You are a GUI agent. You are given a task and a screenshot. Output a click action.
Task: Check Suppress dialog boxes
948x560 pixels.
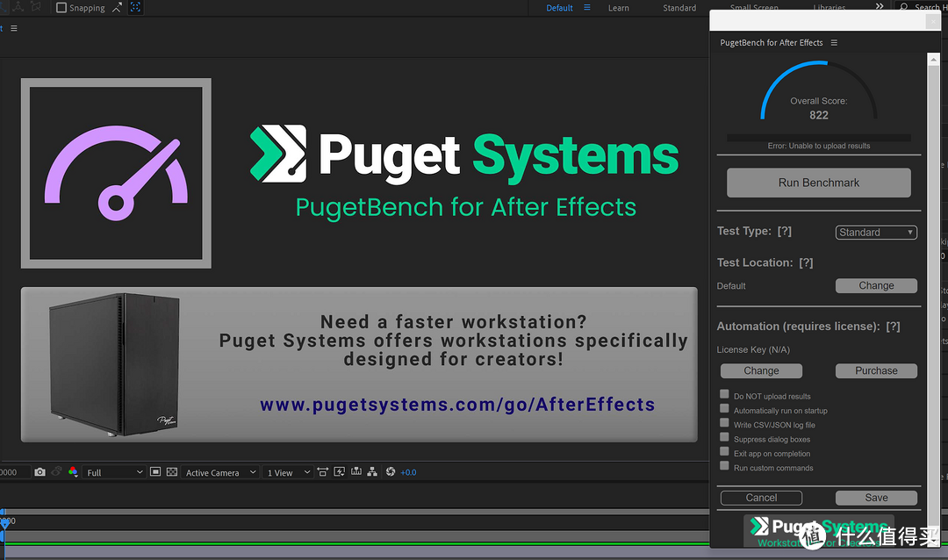coord(724,437)
